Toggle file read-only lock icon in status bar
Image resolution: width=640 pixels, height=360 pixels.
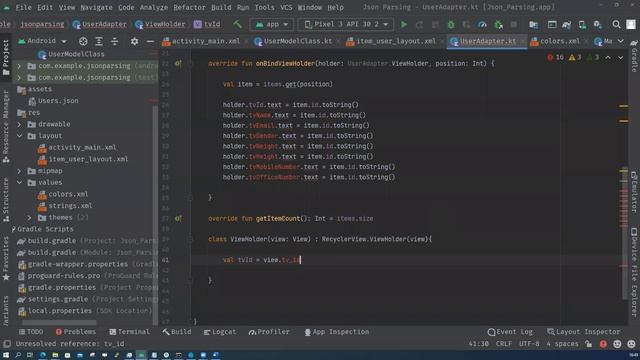point(589,344)
